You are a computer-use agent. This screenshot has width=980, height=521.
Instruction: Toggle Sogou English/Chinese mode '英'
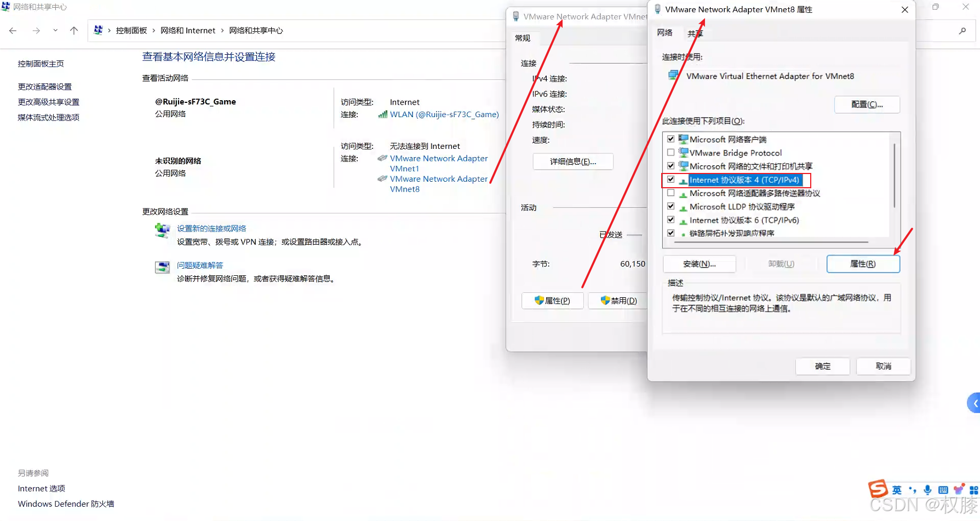[x=897, y=490]
